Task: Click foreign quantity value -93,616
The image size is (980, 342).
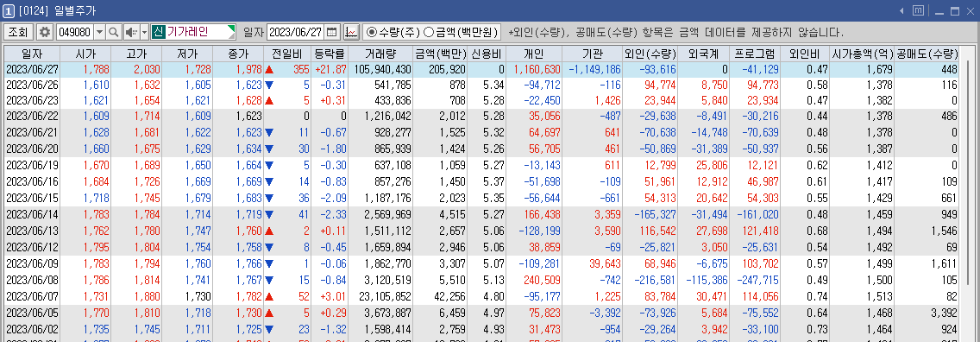Action: 659,69
